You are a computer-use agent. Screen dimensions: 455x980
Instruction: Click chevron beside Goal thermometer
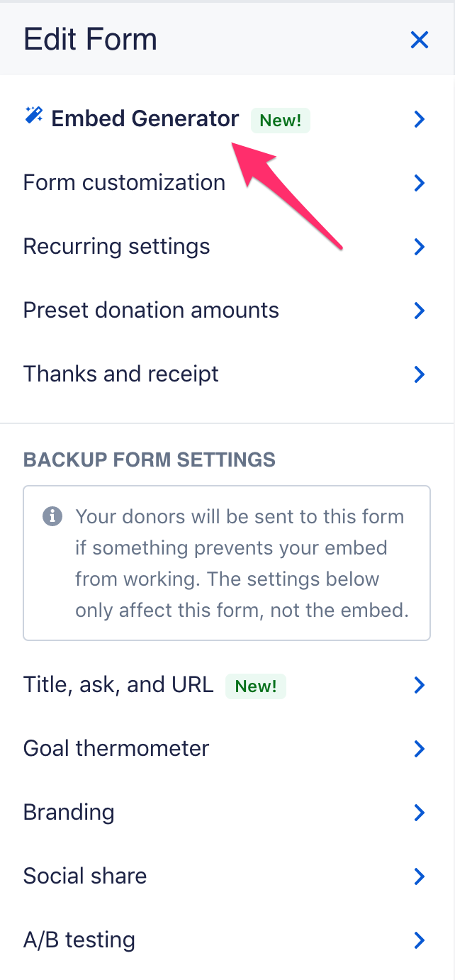pyautogui.click(x=420, y=749)
